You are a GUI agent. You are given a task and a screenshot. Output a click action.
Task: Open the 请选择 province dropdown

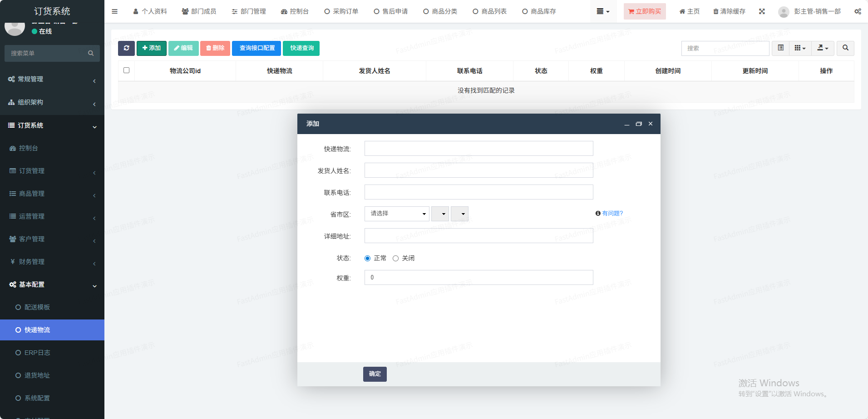(x=397, y=214)
